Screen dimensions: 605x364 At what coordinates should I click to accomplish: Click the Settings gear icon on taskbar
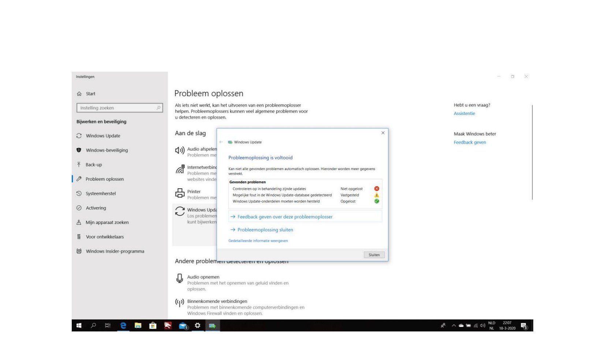tap(198, 326)
